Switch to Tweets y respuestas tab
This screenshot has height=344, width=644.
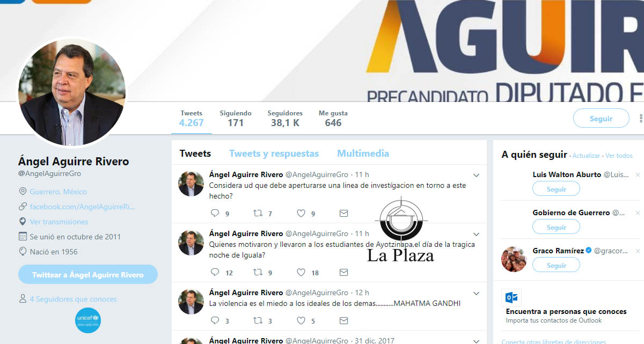coord(274,153)
